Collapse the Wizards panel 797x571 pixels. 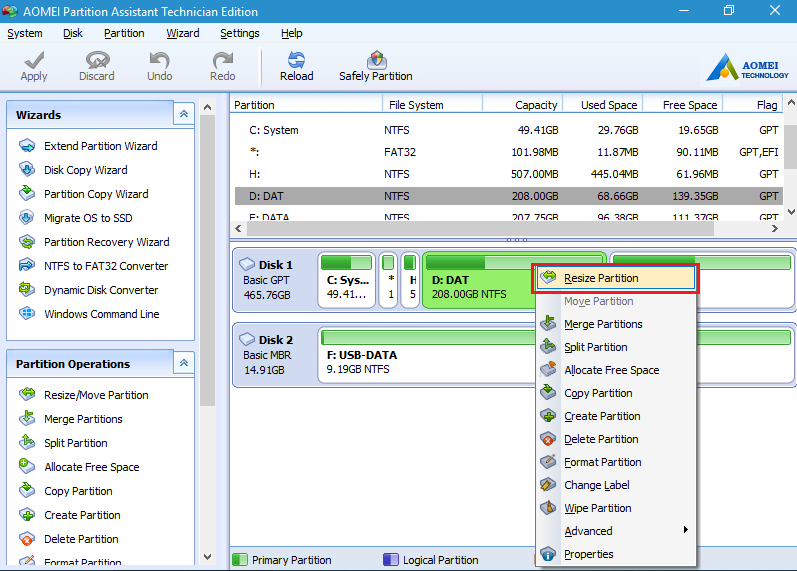coord(184,114)
